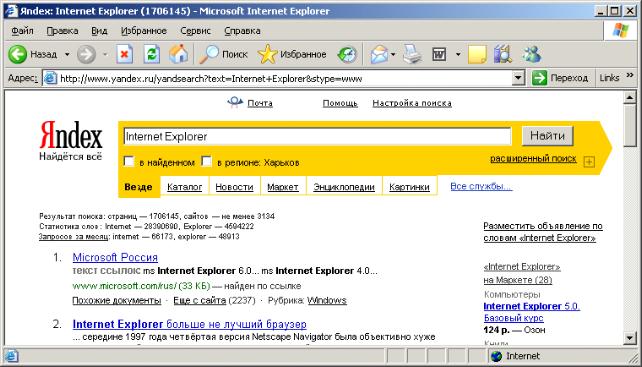Click the Internet zone globe in status bar
642x367 pixels.
pyautogui.click(x=497, y=356)
